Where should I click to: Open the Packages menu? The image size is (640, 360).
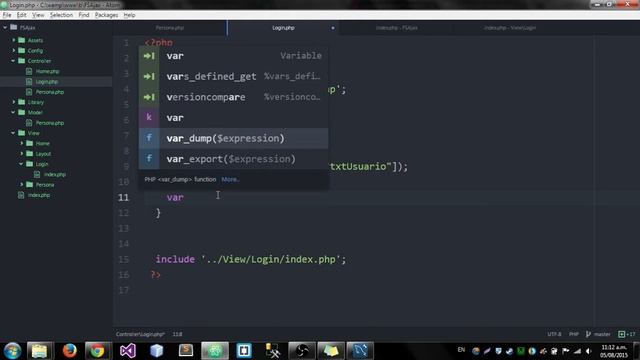[106, 15]
